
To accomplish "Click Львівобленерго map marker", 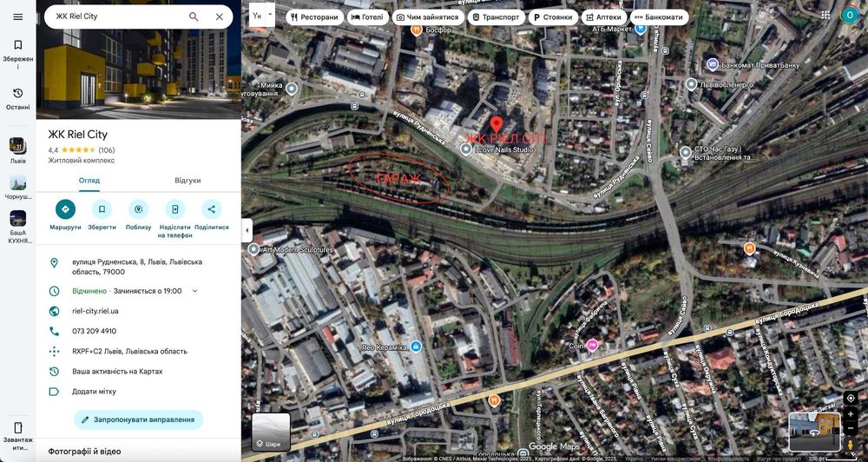I will 691,85.
